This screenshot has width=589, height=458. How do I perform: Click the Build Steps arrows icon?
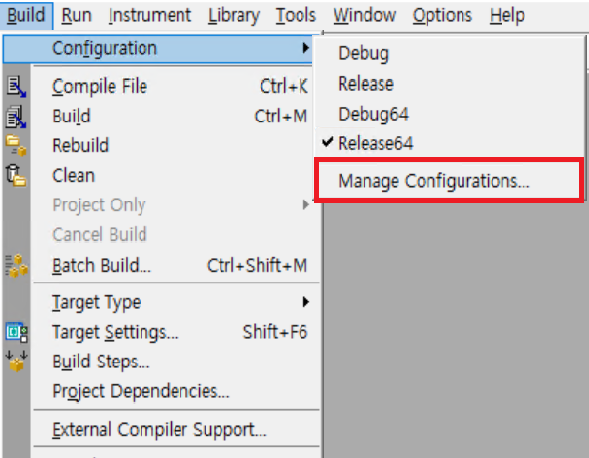pyautogui.click(x=17, y=361)
